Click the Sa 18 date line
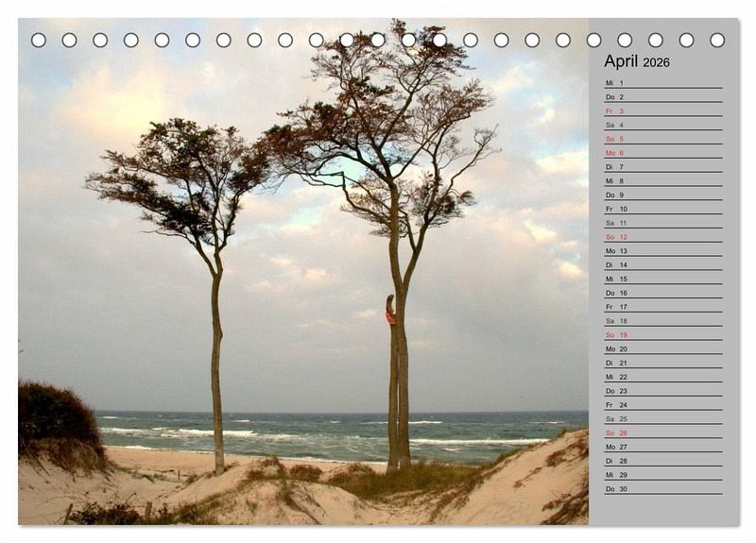756x543 pixels. (662, 321)
